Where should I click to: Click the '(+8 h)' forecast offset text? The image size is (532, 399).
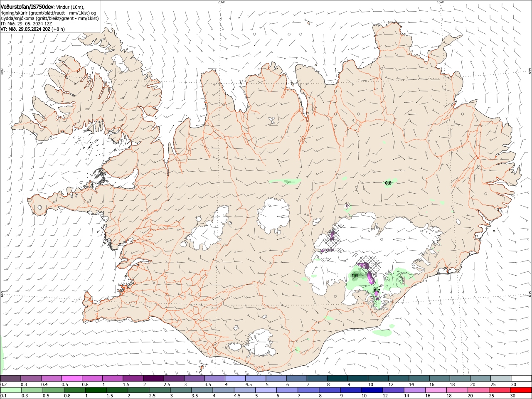59,29
